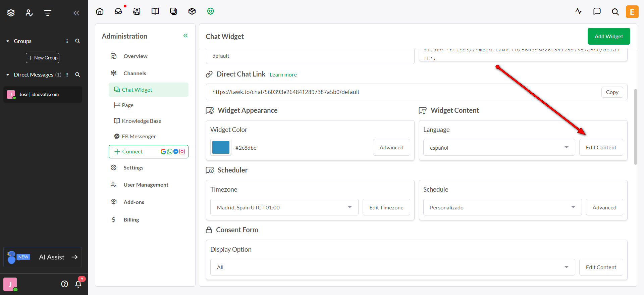
Task: Open the home dashboard icon
Action: (100, 11)
